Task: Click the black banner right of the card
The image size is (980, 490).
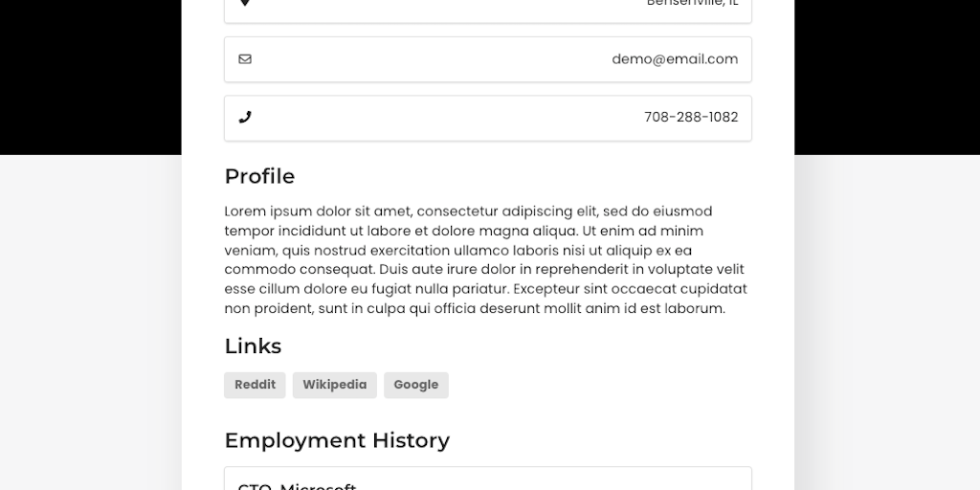Action: pos(887,77)
